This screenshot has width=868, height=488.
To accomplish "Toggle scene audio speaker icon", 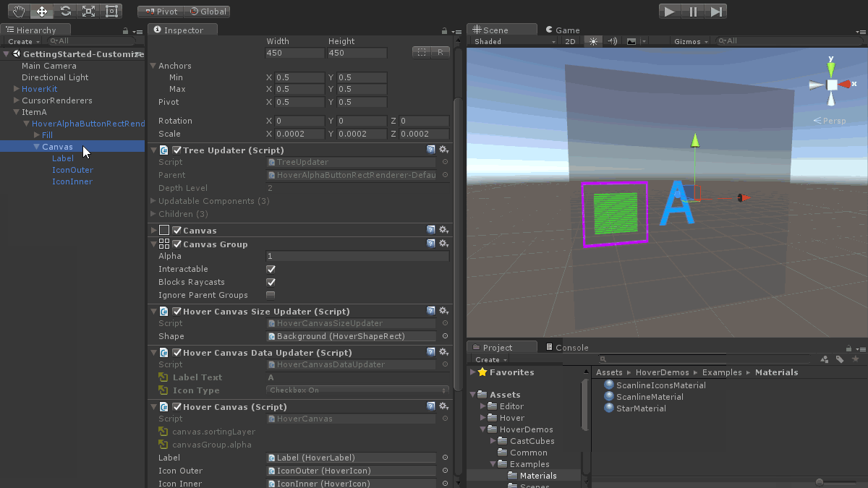I will point(612,41).
